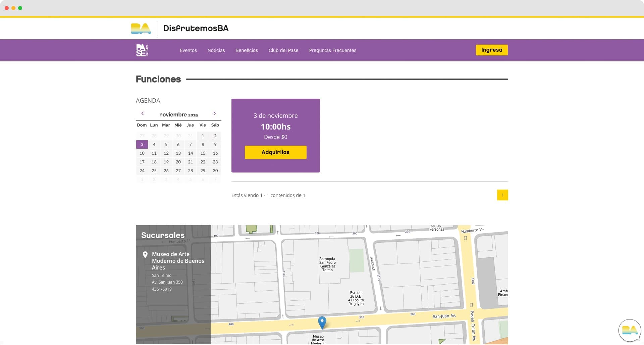Select November 2 in the calendar
The image size is (644, 345).
coord(215,136)
